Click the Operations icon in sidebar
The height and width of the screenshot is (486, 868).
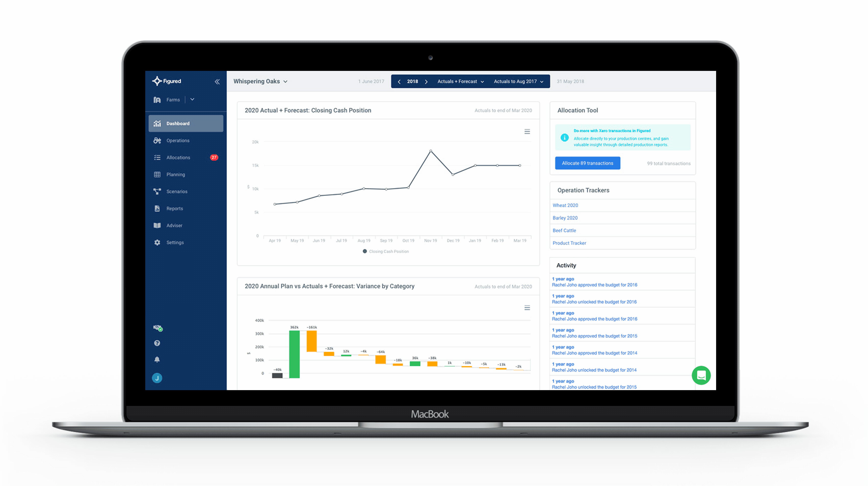click(158, 140)
